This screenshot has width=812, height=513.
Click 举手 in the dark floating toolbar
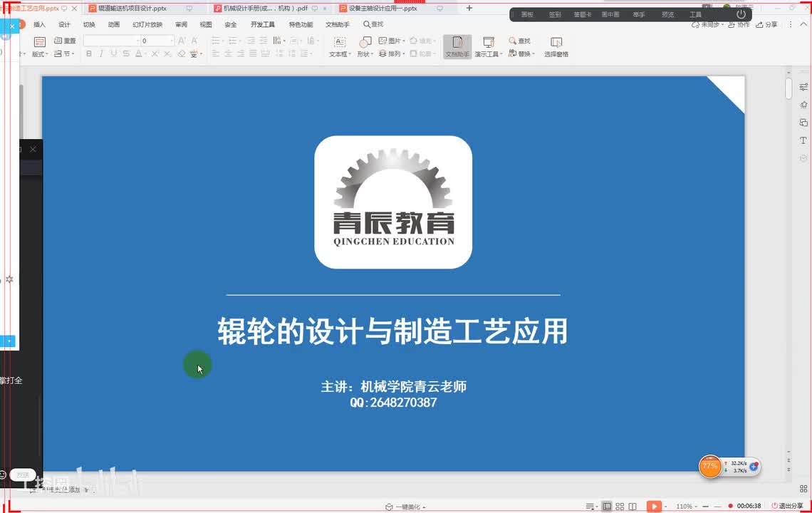pyautogui.click(x=639, y=14)
